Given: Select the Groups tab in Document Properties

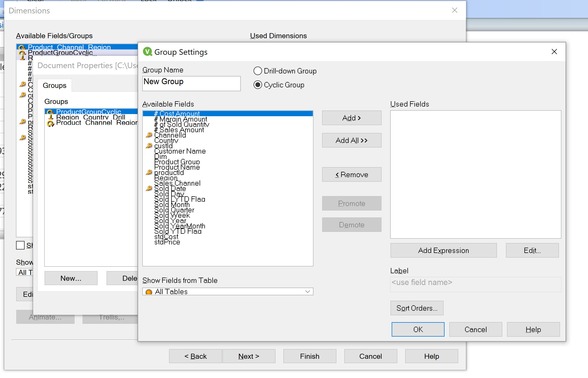Looking at the screenshot, I should [54, 85].
